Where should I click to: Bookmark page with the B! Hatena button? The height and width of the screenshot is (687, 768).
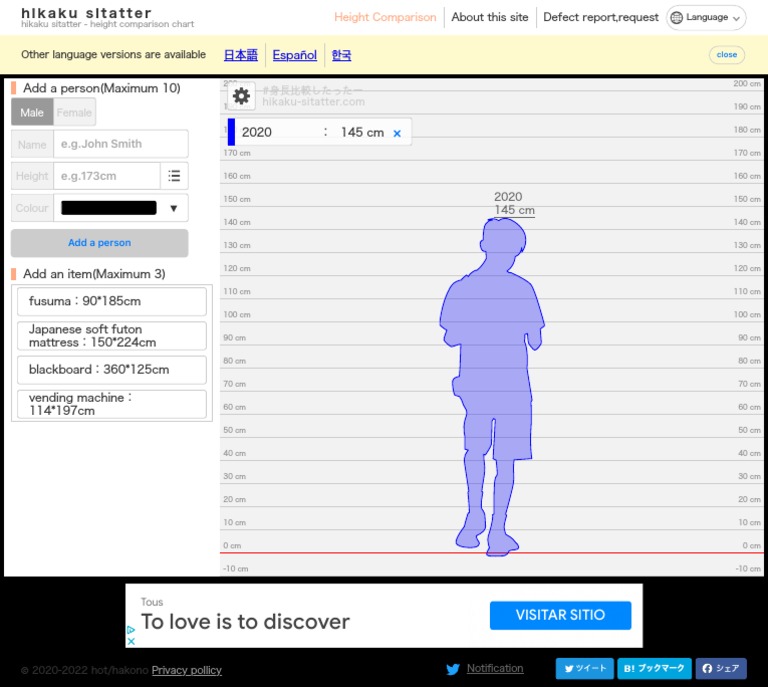(654, 669)
